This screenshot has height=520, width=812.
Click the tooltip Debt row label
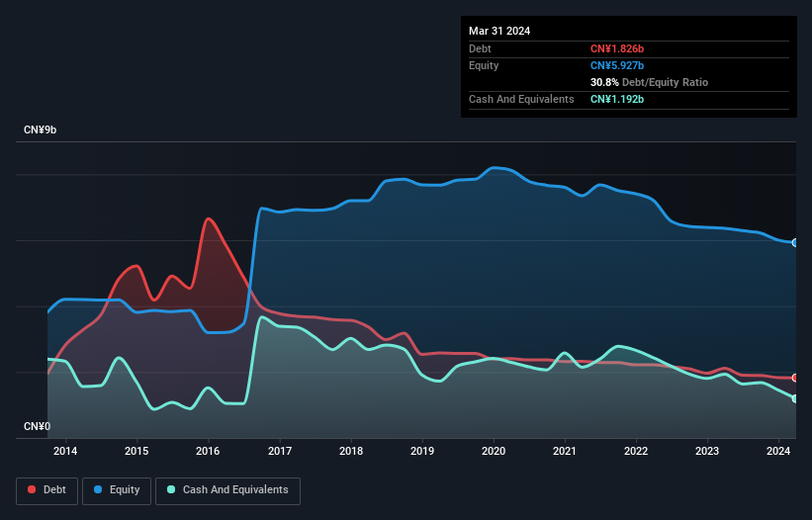coord(480,48)
